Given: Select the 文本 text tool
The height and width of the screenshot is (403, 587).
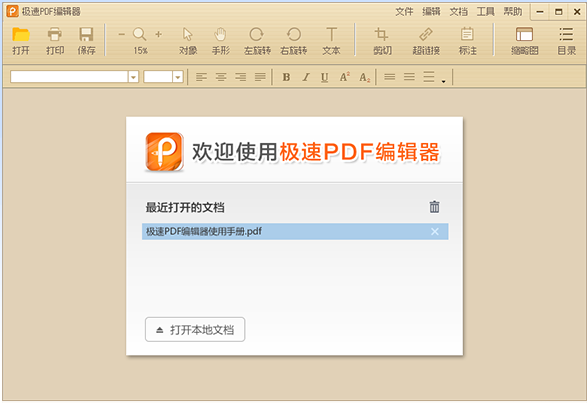Looking at the screenshot, I should tap(331, 34).
